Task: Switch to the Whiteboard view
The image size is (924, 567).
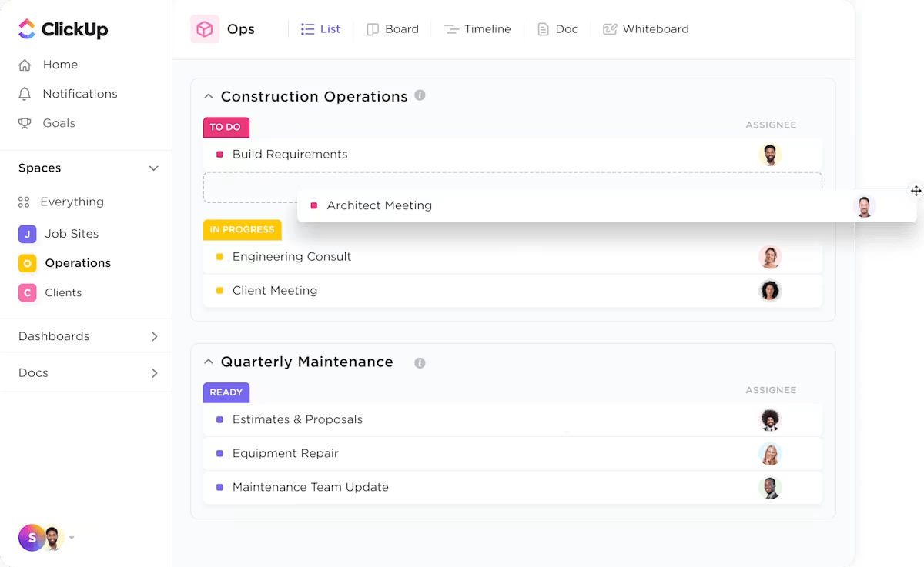Action: pyautogui.click(x=645, y=28)
